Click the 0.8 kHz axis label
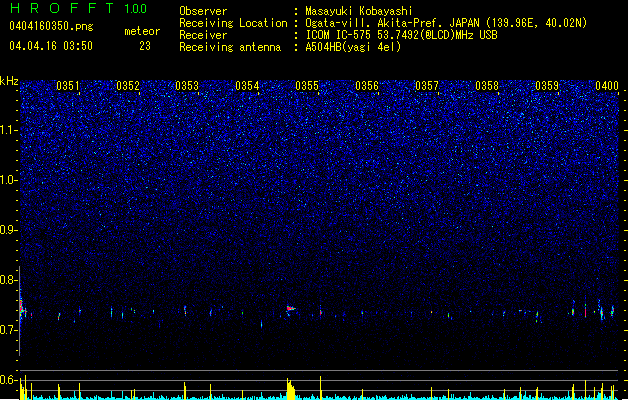This screenshot has width=629, height=400. point(9,280)
